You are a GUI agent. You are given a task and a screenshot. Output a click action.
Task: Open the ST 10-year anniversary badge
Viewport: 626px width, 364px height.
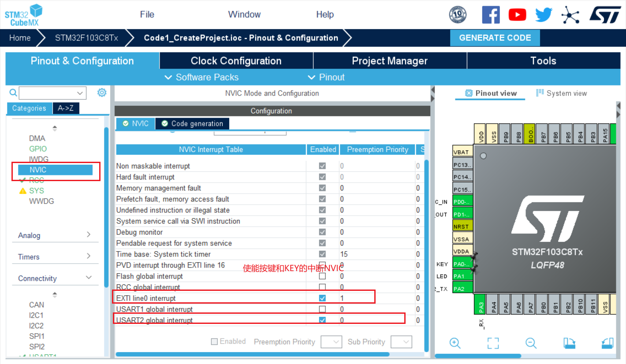click(x=458, y=15)
